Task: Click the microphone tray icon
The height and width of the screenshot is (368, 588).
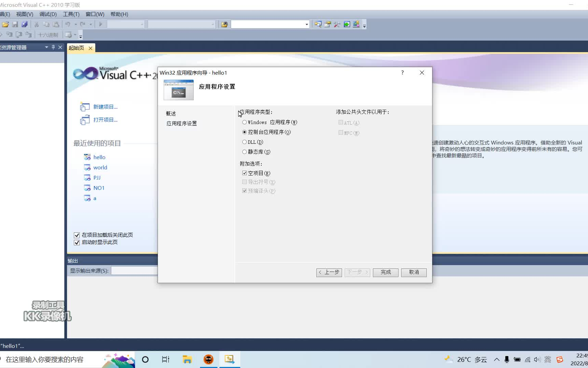Action: click(x=507, y=359)
